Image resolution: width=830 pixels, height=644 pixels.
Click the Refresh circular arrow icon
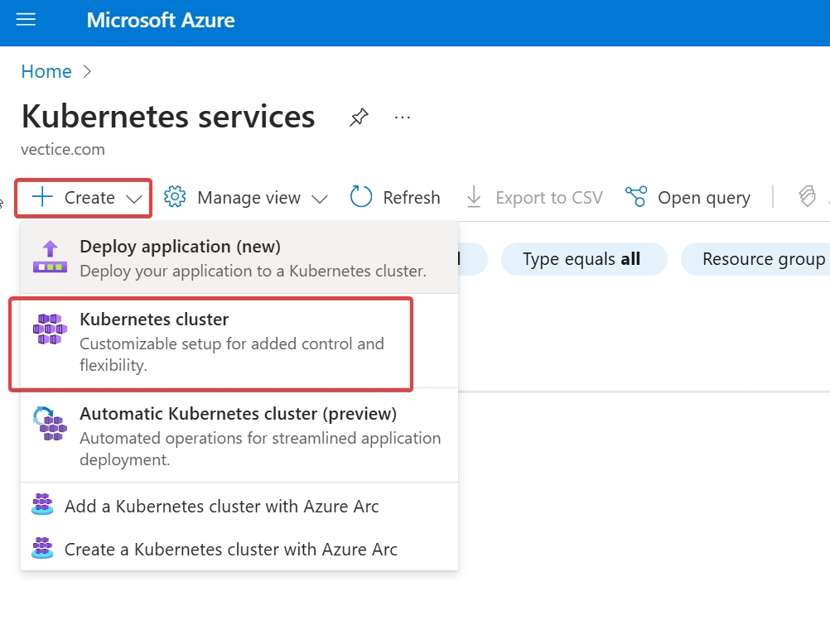(x=361, y=197)
